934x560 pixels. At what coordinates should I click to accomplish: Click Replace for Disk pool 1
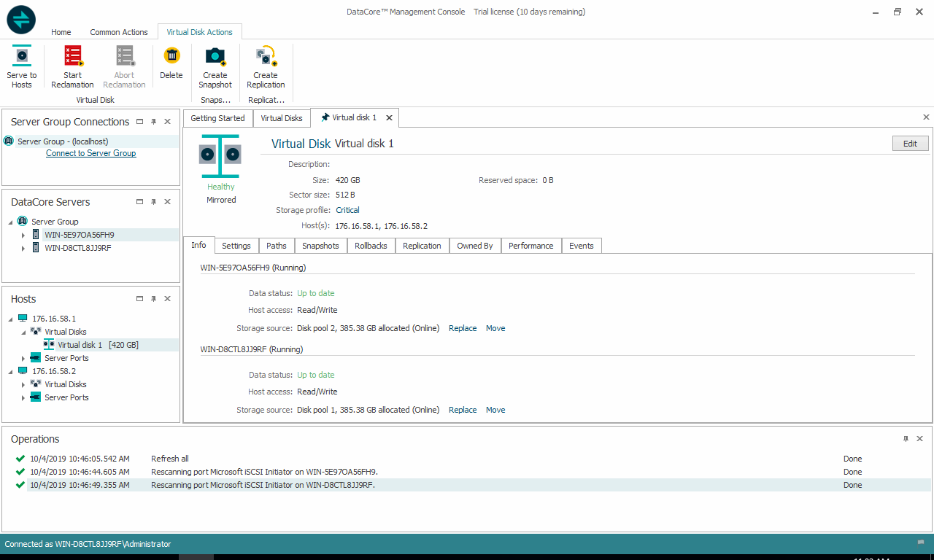coord(463,410)
